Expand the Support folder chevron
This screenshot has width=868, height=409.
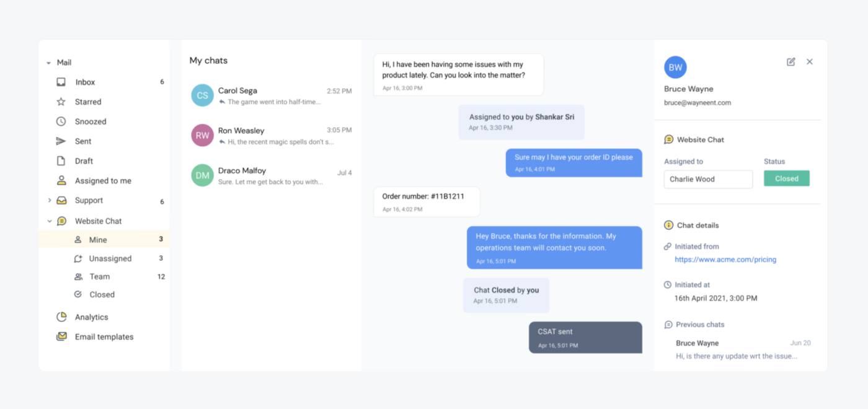click(50, 200)
